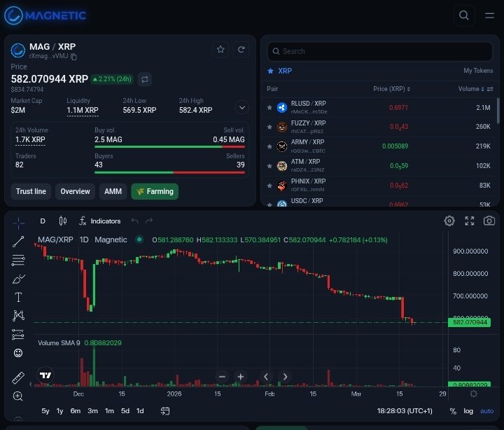This screenshot has height=430, width=504.
Task: Click the Magnetic logo
Action: tap(45, 15)
